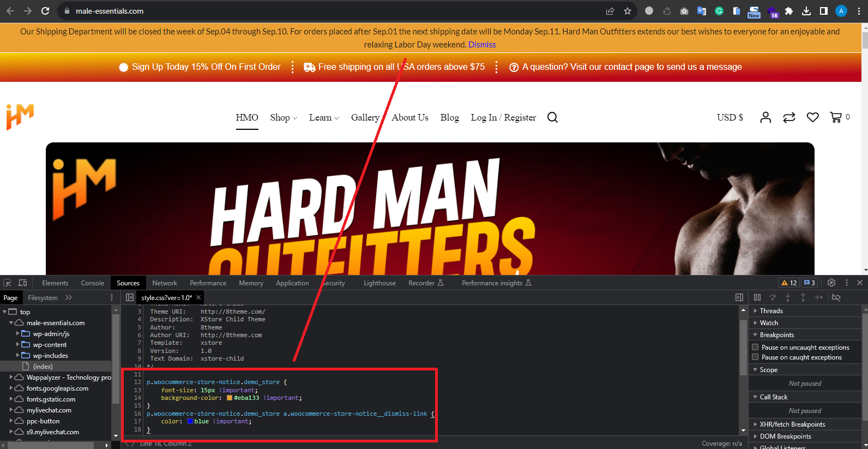The width and height of the screenshot is (868, 449).
Task: Open DevTools settings gear
Action: 831,283
